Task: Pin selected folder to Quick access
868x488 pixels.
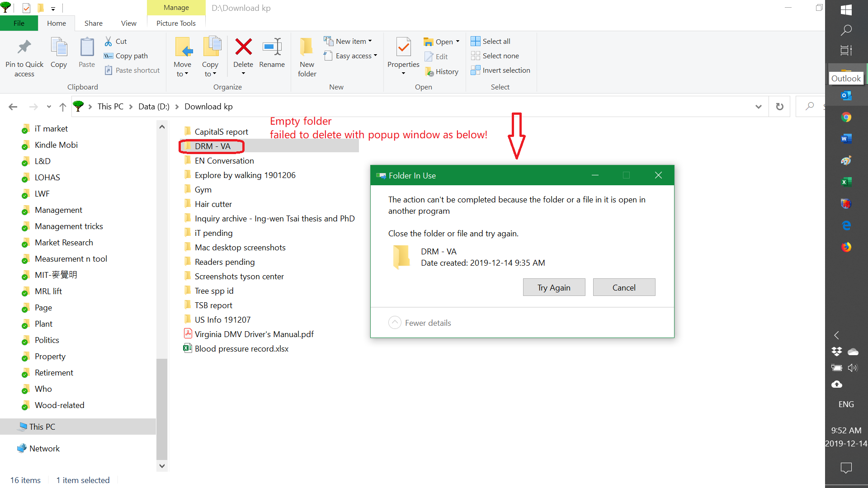Action: pos(24,57)
